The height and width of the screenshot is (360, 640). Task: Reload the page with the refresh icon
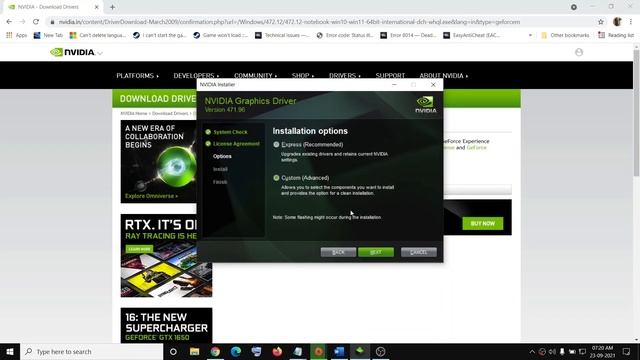click(36, 22)
